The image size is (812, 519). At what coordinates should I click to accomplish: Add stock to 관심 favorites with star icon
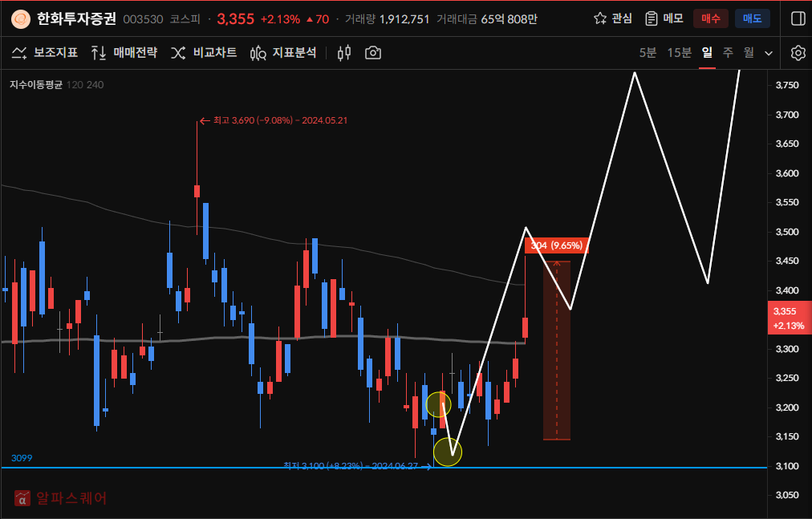point(600,18)
